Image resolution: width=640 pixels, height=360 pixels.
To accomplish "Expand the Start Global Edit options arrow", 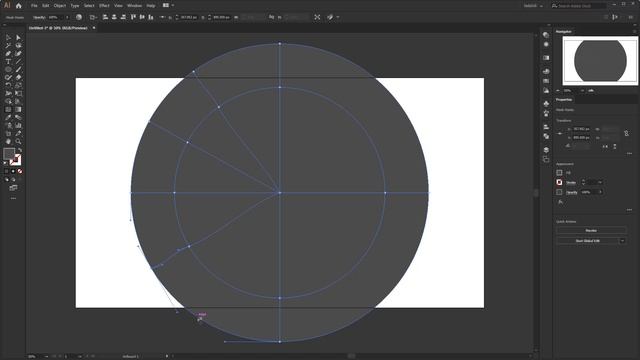I will [622, 241].
